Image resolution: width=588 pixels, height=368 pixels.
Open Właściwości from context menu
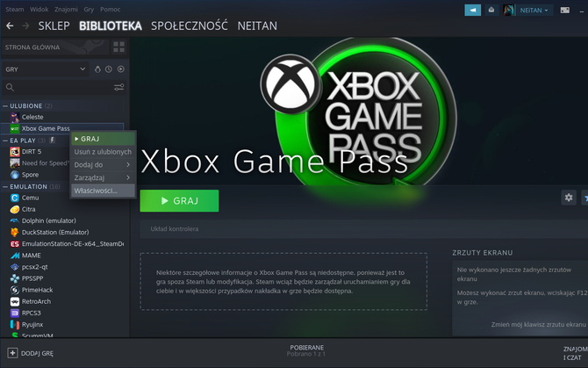tap(103, 191)
